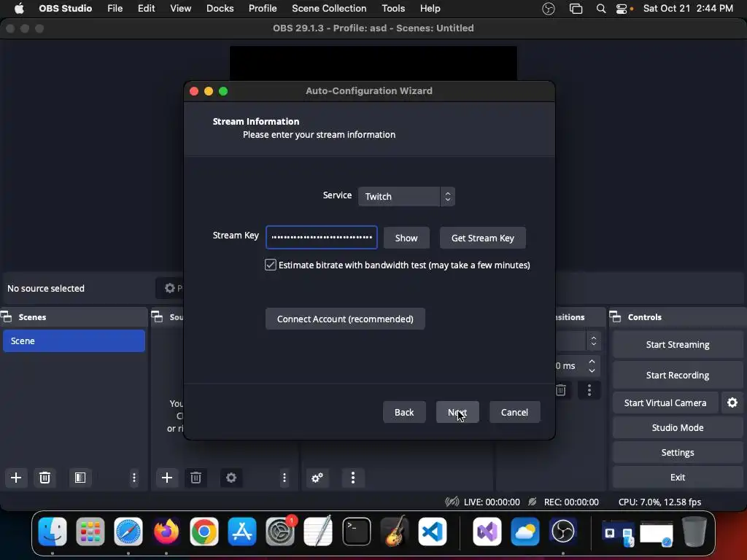Viewport: 747px width, 560px height.
Task: Open Terminal from the Dock
Action: pos(356,532)
